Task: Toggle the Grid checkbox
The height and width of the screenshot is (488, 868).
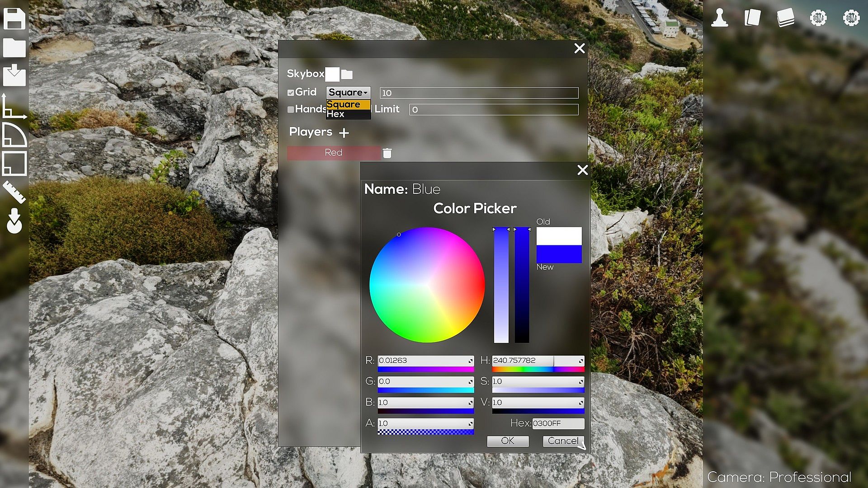Action: pos(291,93)
